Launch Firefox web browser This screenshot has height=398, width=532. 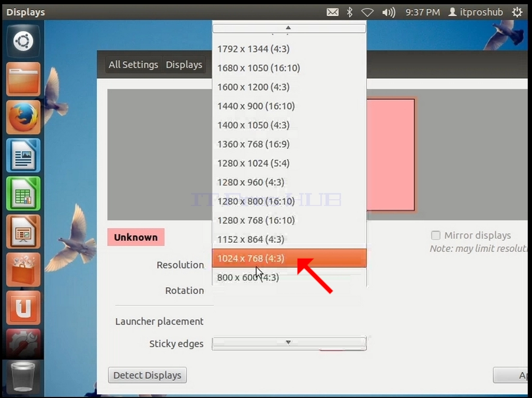click(23, 117)
